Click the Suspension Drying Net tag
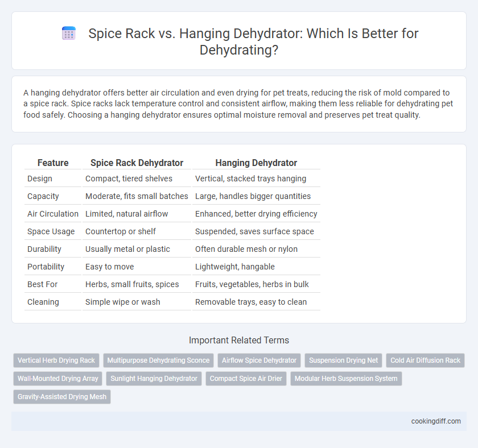The height and width of the screenshot is (448, 478). (x=343, y=360)
